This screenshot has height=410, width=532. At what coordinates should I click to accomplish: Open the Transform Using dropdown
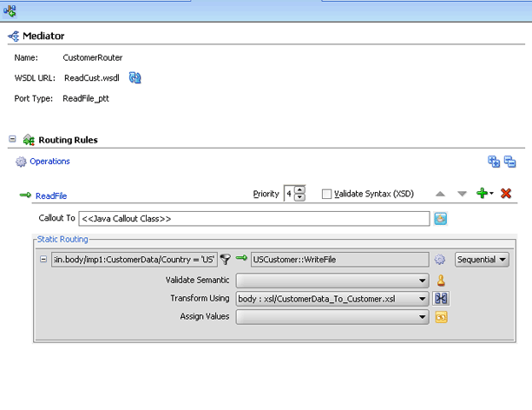pyautogui.click(x=332, y=299)
